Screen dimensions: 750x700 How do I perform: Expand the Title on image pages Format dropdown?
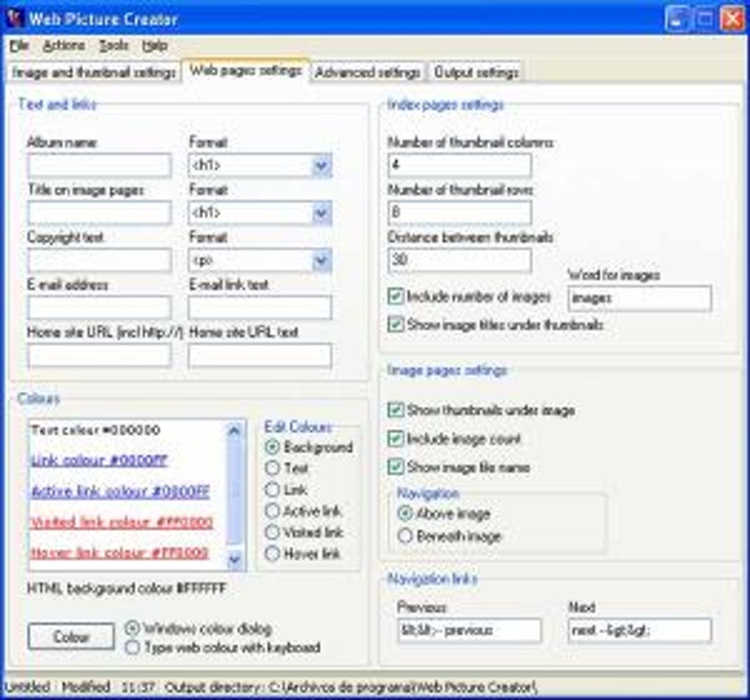click(322, 213)
